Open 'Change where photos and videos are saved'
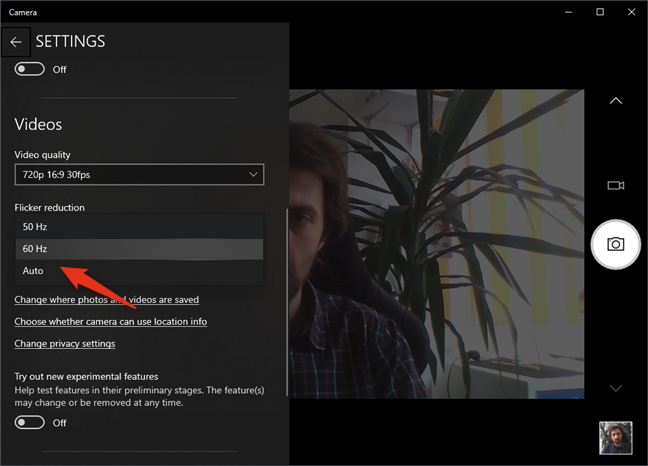The height and width of the screenshot is (466, 648). pos(107,300)
